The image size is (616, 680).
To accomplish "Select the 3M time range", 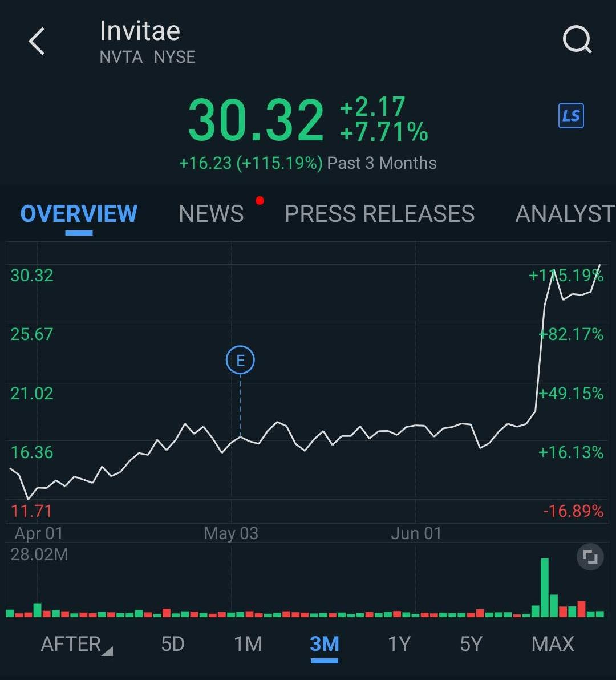I will coord(325,644).
